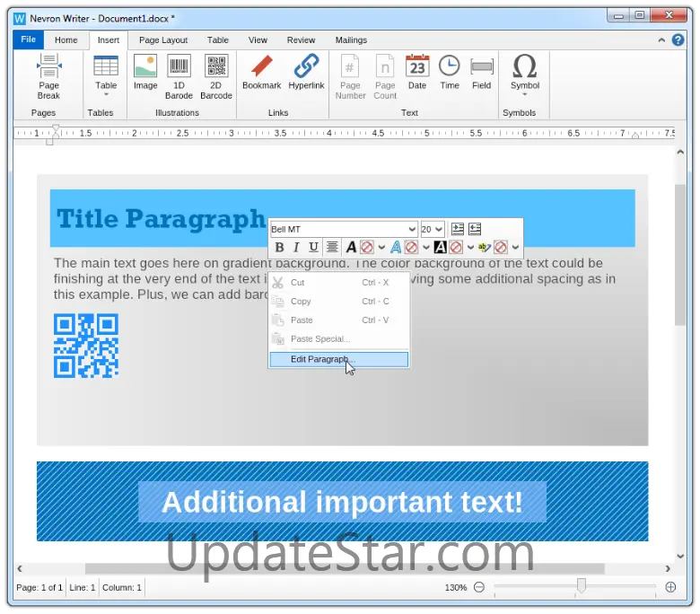The width and height of the screenshot is (700, 614).
Task: Insert a Hyperlink
Action: [306, 73]
